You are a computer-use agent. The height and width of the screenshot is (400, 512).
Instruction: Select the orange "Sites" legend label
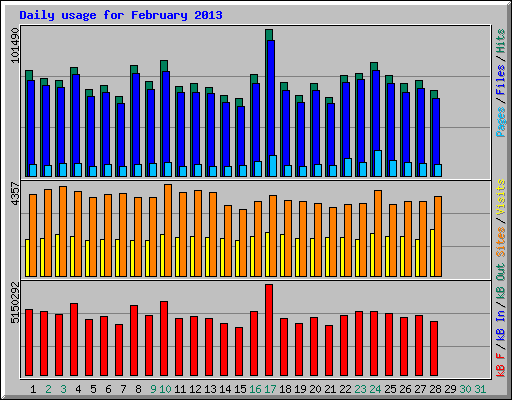coord(501,241)
